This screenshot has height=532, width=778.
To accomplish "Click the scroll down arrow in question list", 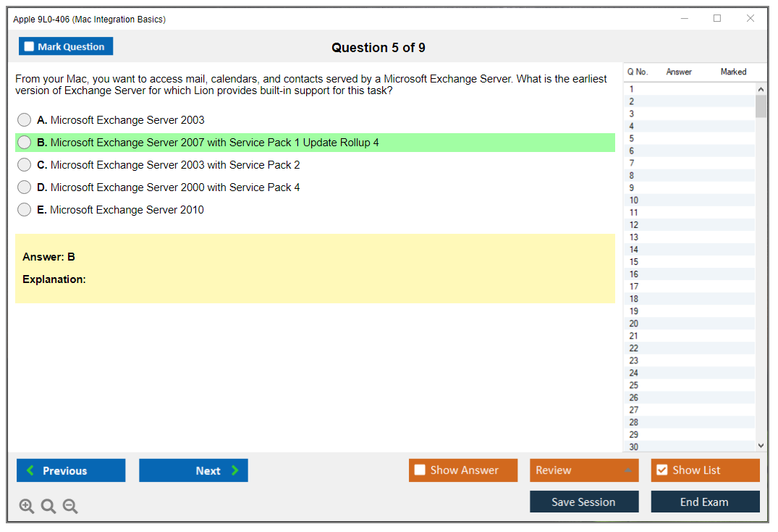I will click(760, 447).
